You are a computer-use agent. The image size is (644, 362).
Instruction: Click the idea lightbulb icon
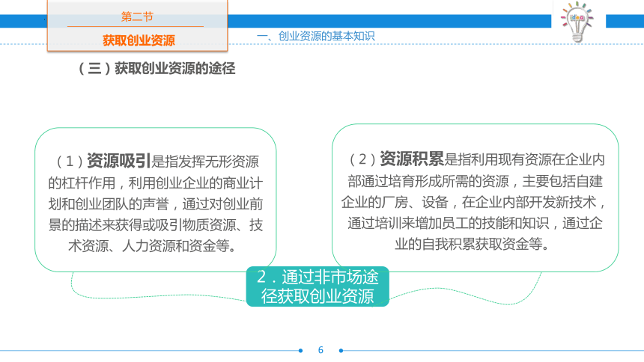tap(577, 22)
